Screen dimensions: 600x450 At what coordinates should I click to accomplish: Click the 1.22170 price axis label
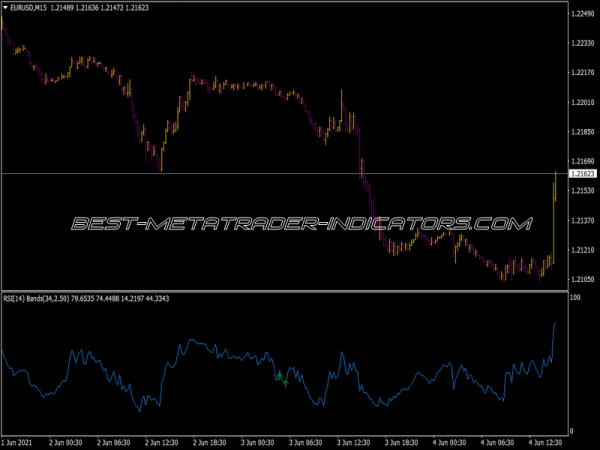[x=583, y=73]
